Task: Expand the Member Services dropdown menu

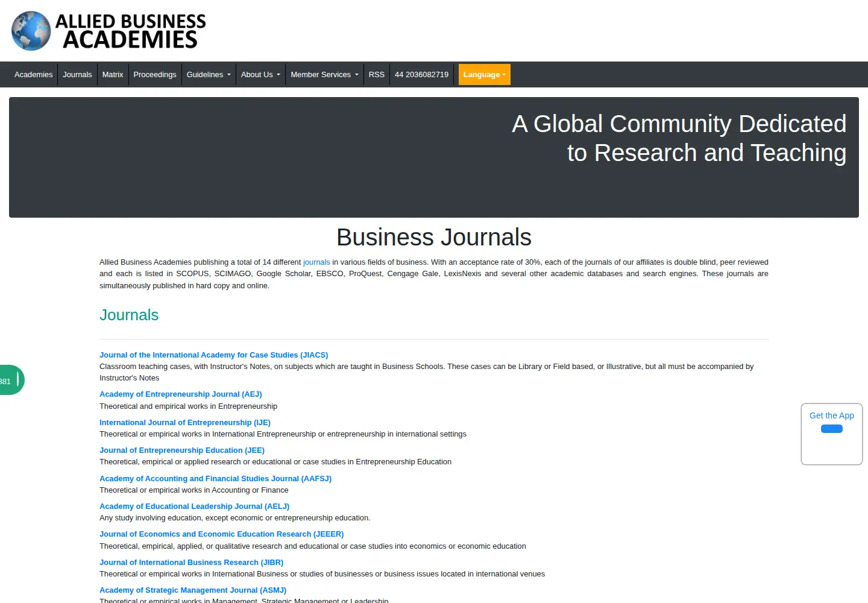Action: (324, 75)
